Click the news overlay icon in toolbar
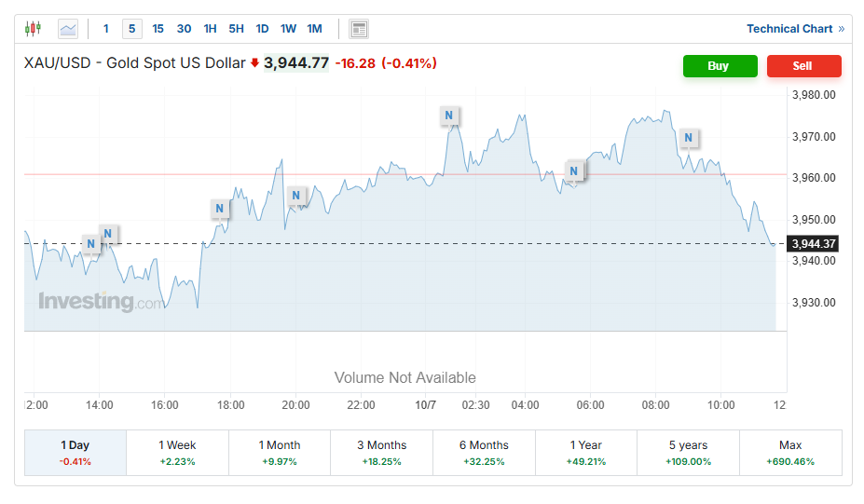The height and width of the screenshot is (504, 864). (359, 29)
